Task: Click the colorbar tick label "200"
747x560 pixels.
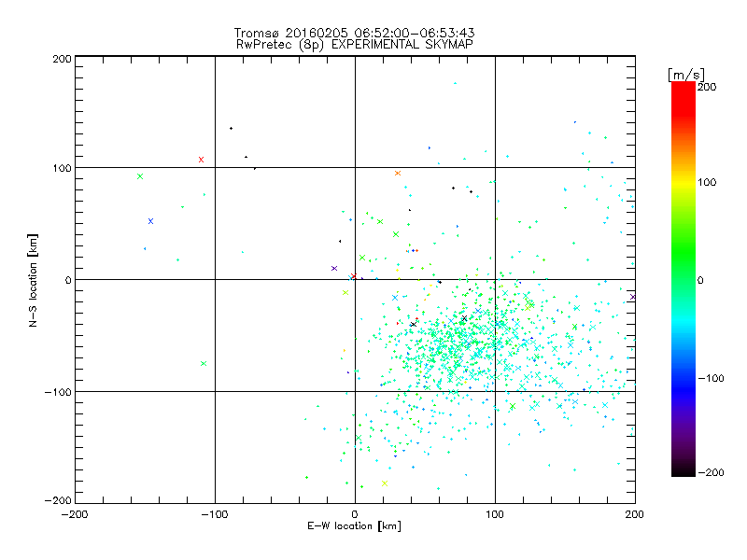Action: (x=707, y=87)
